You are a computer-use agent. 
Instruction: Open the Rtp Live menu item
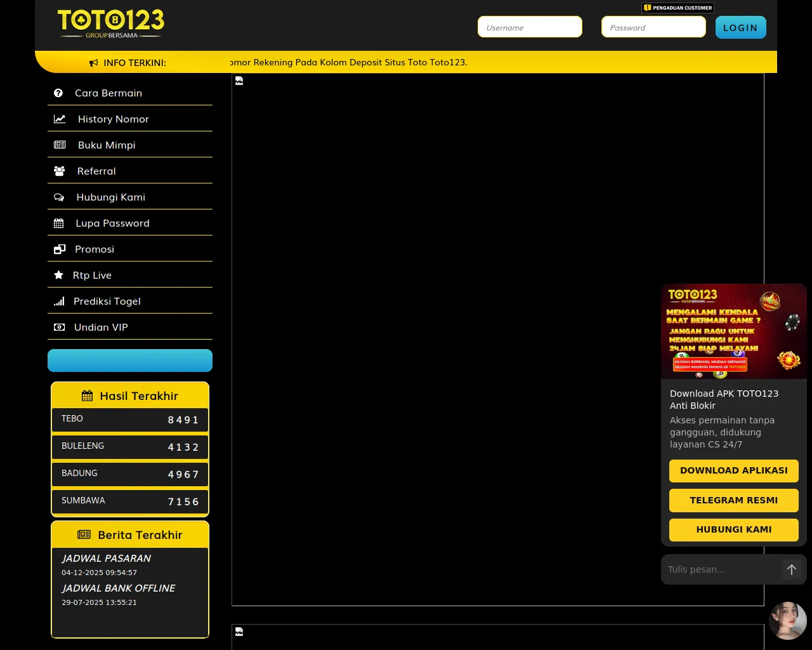(130, 275)
